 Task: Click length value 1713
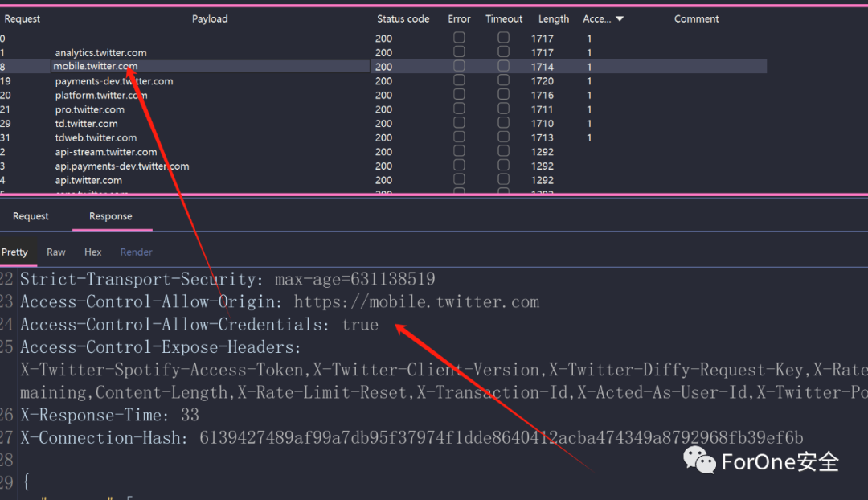(542, 138)
